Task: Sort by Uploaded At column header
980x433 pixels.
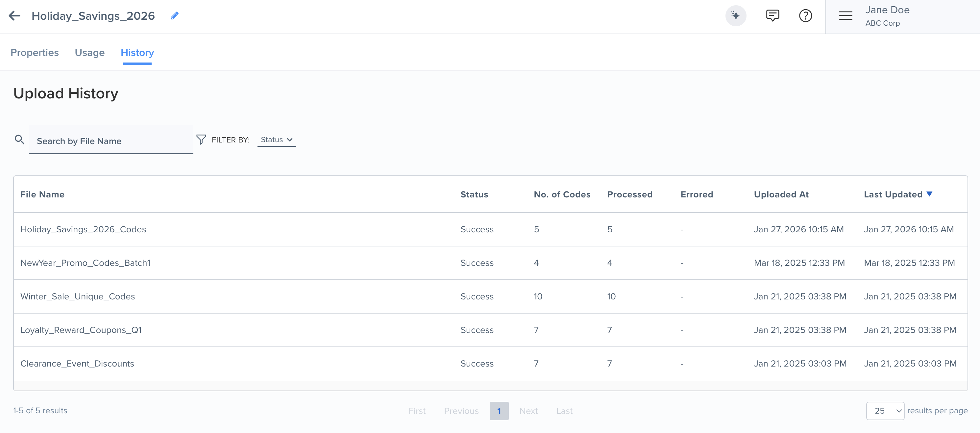Action: click(781, 194)
